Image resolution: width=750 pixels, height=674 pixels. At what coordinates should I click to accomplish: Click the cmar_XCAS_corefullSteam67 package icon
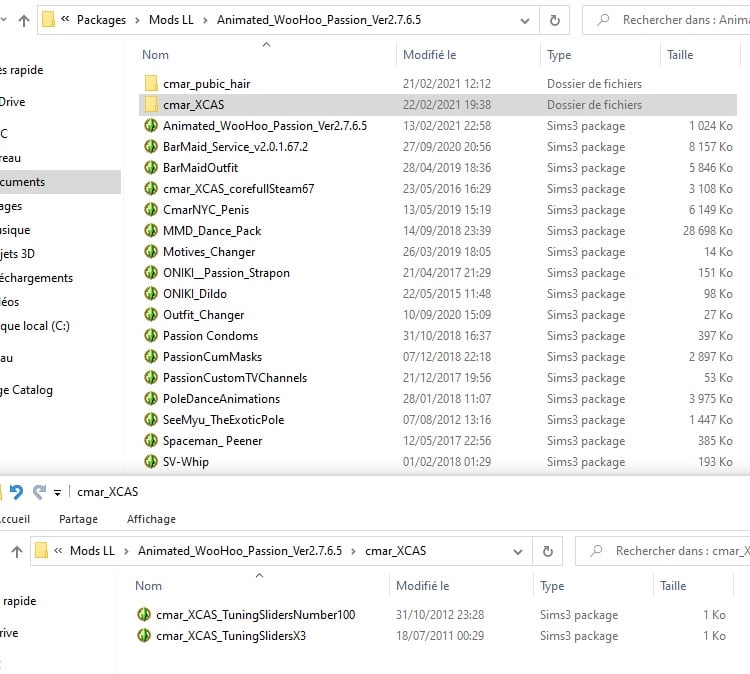pos(151,189)
